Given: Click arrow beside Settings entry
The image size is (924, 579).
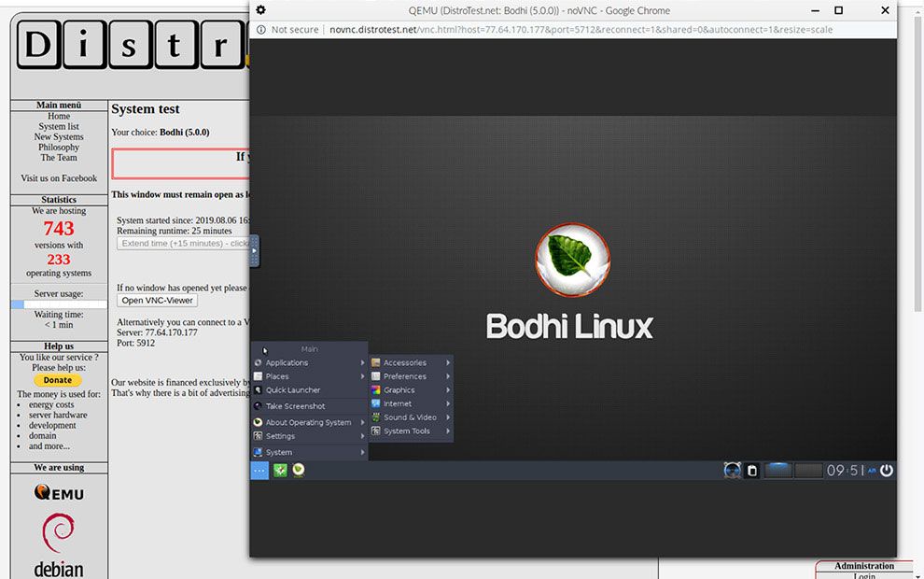Looking at the screenshot, I should tap(362, 436).
